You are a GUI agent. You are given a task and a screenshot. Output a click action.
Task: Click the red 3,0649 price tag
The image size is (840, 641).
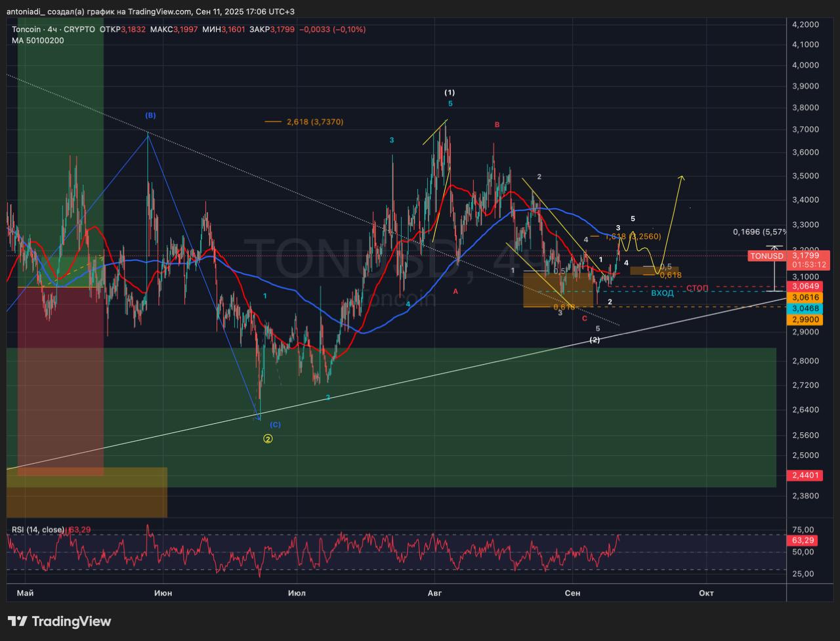coord(805,286)
